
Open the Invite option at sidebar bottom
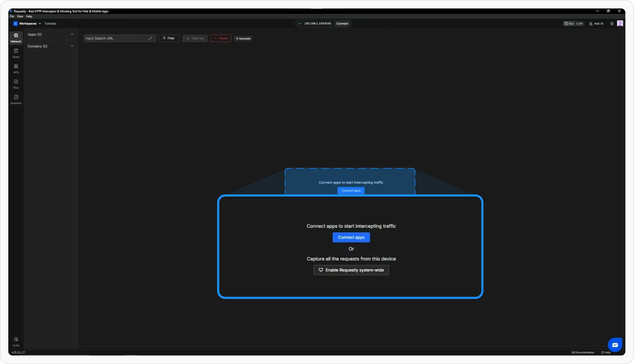(16, 341)
